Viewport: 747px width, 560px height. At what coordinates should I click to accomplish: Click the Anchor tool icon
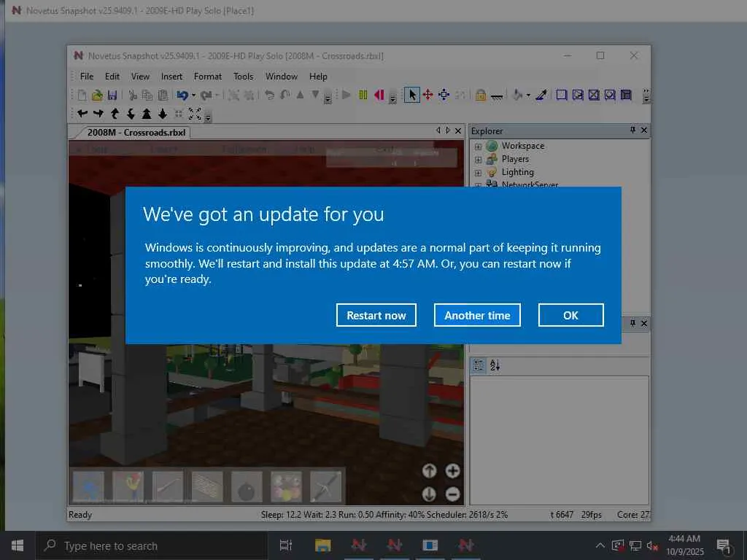(497, 96)
